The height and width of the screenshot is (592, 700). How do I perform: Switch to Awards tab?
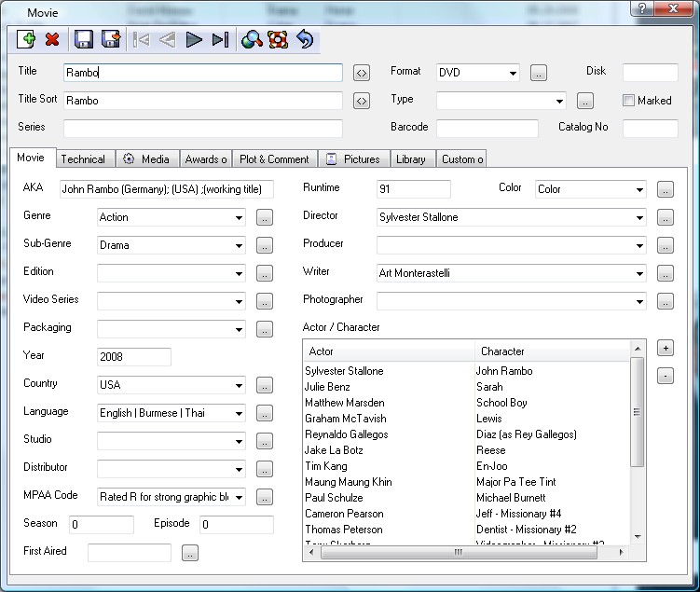point(206,159)
